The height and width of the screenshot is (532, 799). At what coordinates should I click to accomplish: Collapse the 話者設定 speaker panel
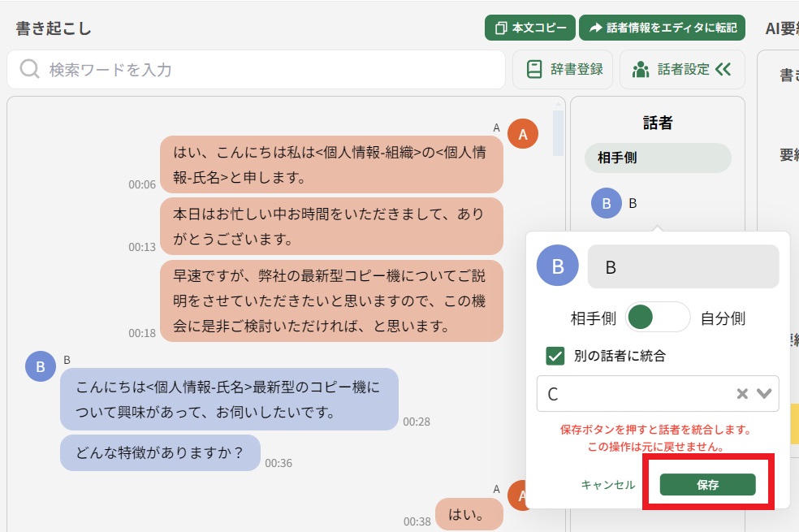(x=682, y=69)
